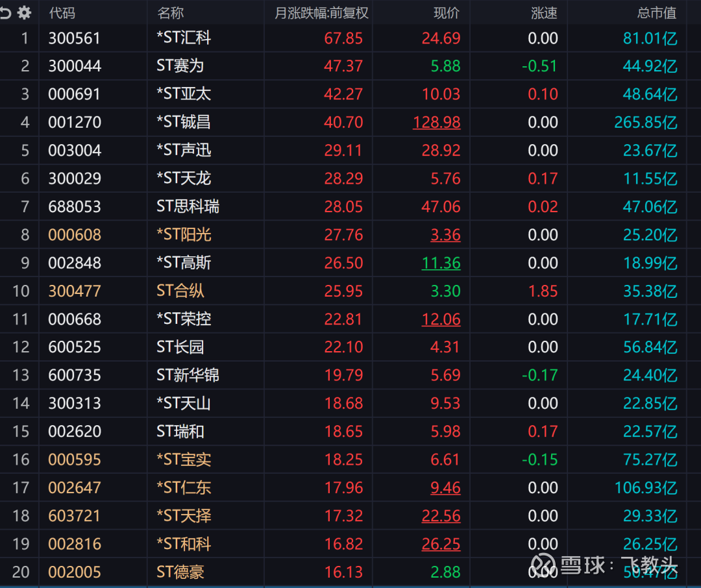
Task: Select the ST德豪 stock name
Action: click(x=180, y=572)
